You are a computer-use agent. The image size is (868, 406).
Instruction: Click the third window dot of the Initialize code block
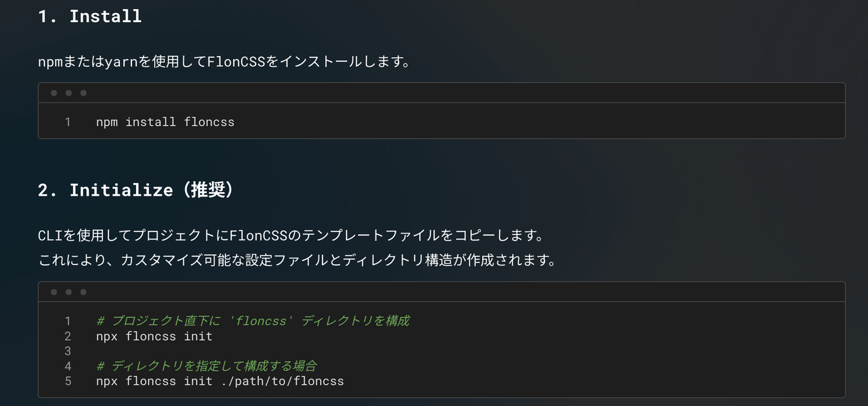click(x=83, y=292)
